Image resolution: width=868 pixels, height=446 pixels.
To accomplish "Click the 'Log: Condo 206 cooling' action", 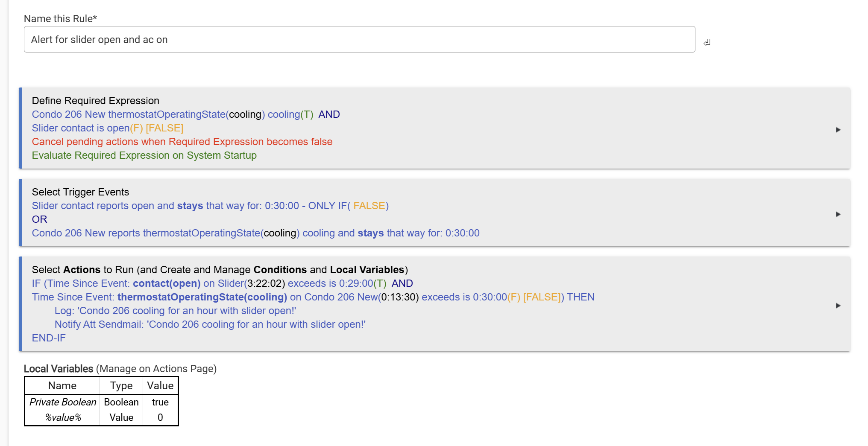I will click(x=176, y=311).
